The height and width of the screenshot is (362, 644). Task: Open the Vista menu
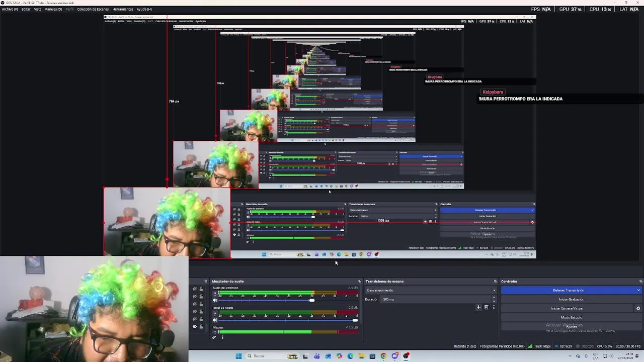coord(38,9)
